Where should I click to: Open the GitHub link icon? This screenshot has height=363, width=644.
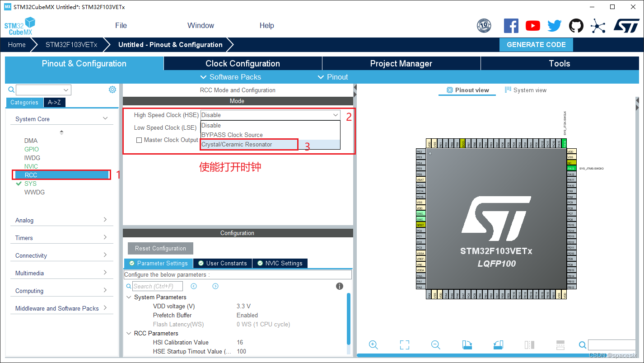[576, 26]
